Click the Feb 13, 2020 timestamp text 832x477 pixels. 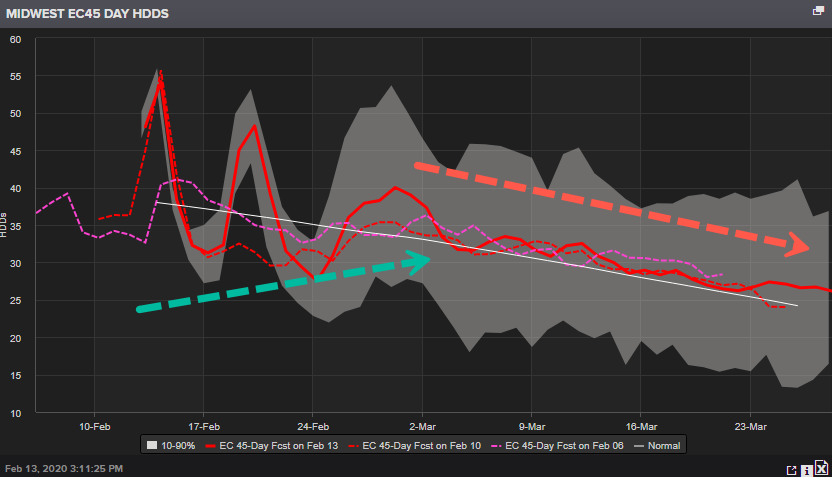tap(64, 468)
